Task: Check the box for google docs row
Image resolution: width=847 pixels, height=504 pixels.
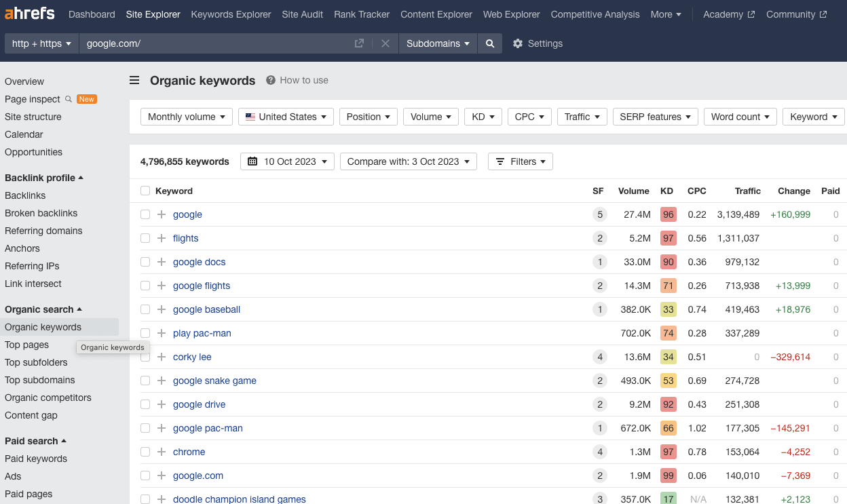Action: pyautogui.click(x=145, y=262)
